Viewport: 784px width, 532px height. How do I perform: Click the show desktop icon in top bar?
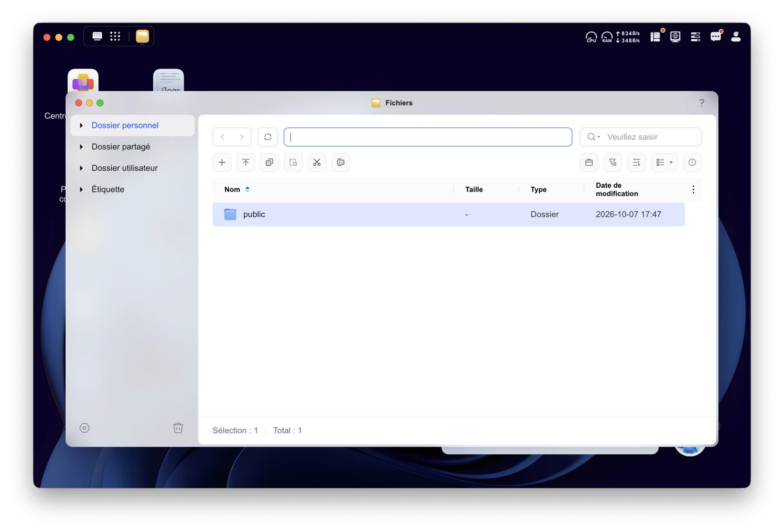97,36
